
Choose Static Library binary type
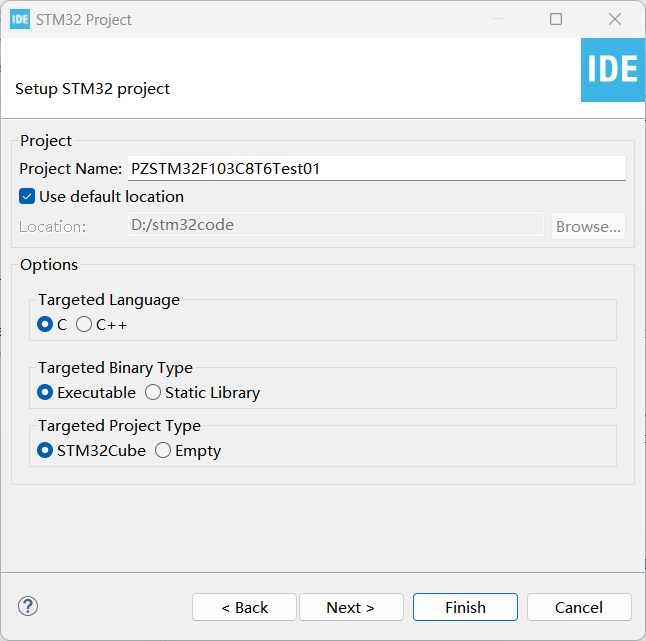153,392
